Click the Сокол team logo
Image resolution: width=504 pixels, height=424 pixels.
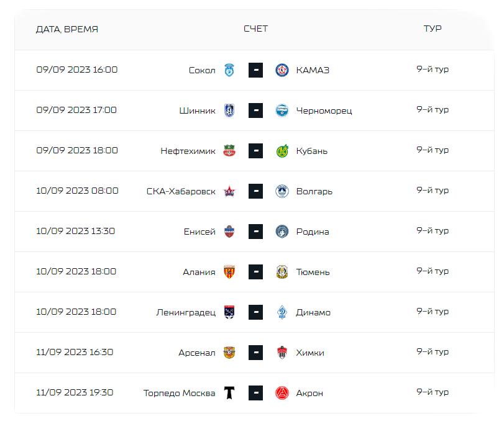(229, 70)
